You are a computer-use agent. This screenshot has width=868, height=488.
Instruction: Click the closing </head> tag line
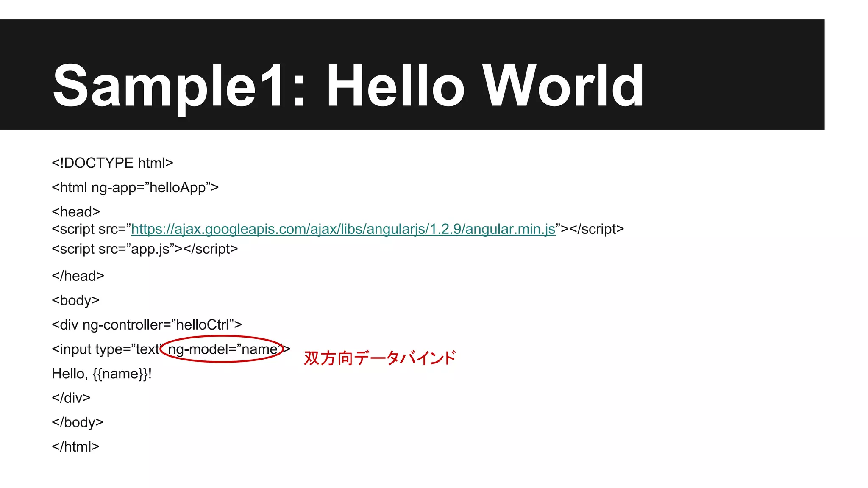(x=78, y=276)
